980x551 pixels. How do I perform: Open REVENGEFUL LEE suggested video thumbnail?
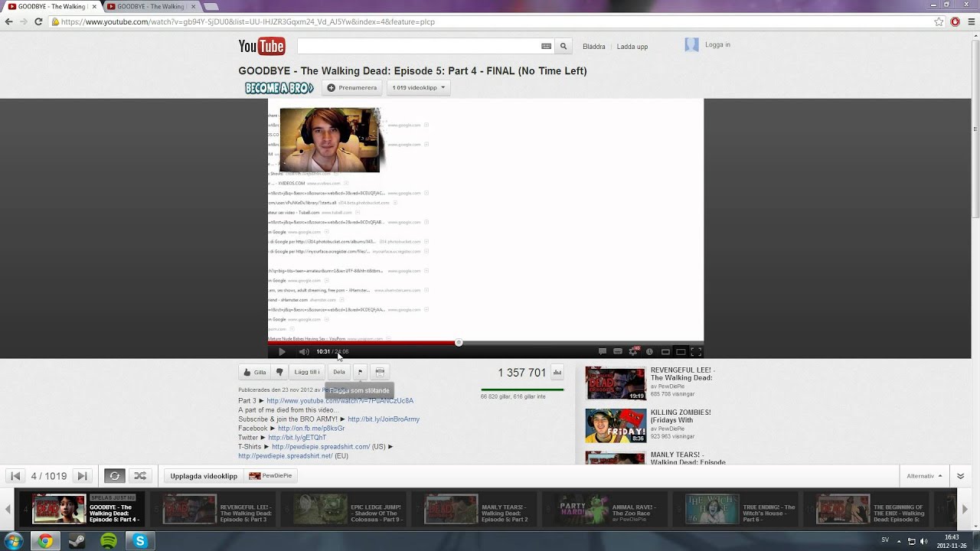pyautogui.click(x=616, y=383)
